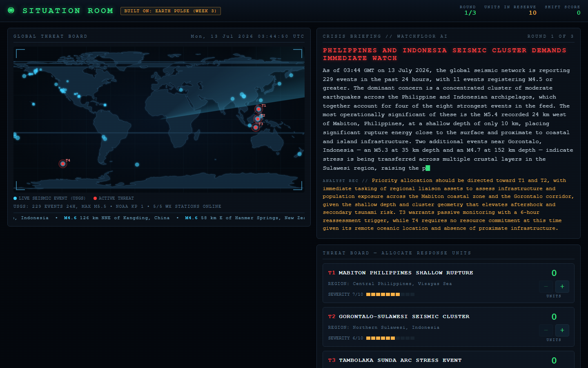
Task: Click the Built On: Earth Pulse badge
Action: (171, 11)
